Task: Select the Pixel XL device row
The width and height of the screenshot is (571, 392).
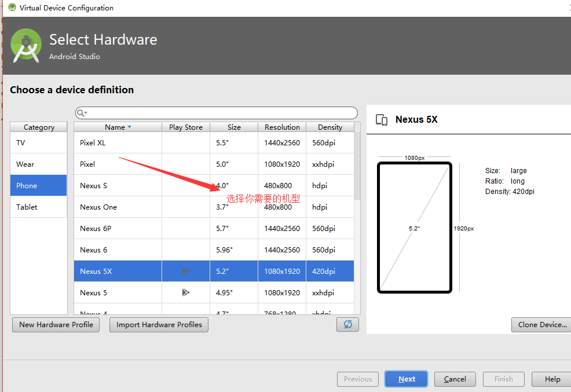Action: (x=214, y=142)
